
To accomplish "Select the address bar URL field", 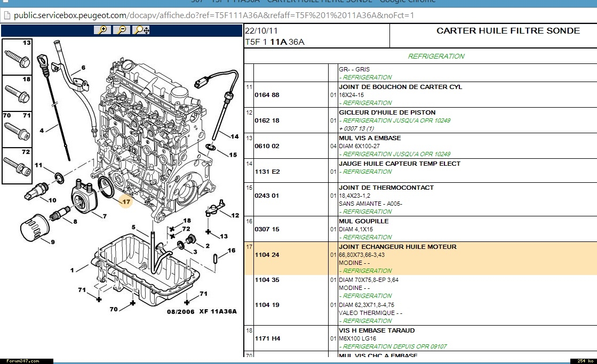I will click(213, 15).
